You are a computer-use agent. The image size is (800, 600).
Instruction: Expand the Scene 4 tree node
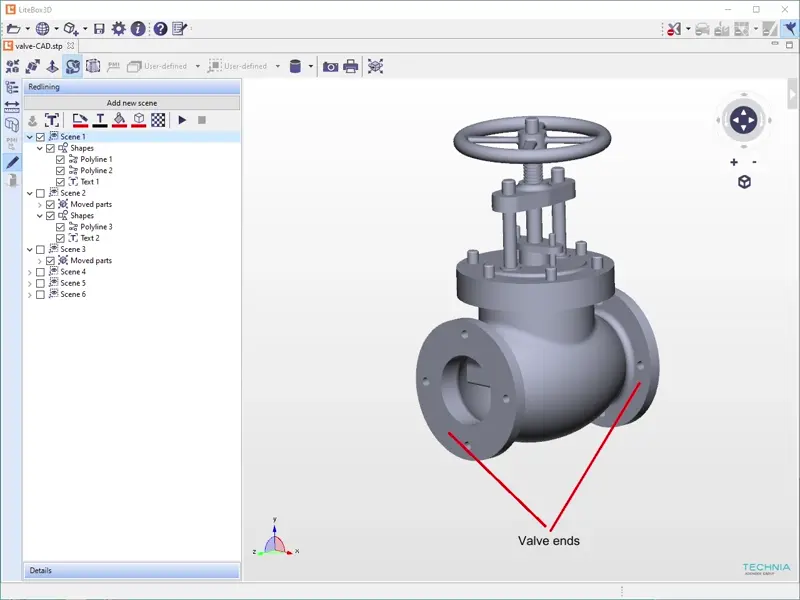click(x=30, y=272)
